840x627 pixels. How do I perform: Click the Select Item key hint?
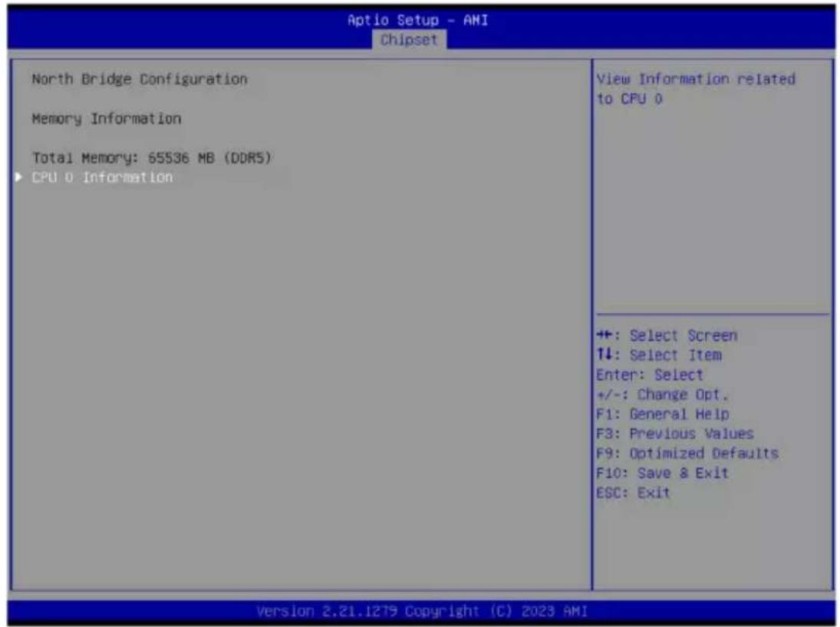pyautogui.click(x=659, y=355)
